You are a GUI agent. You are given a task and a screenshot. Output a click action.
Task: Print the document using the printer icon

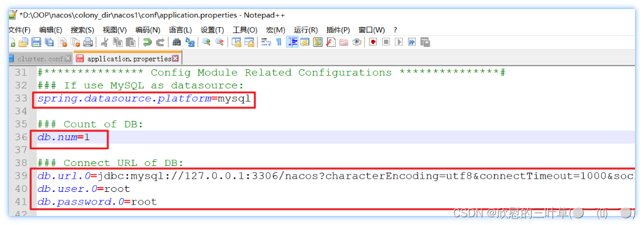pyautogui.click(x=88, y=42)
